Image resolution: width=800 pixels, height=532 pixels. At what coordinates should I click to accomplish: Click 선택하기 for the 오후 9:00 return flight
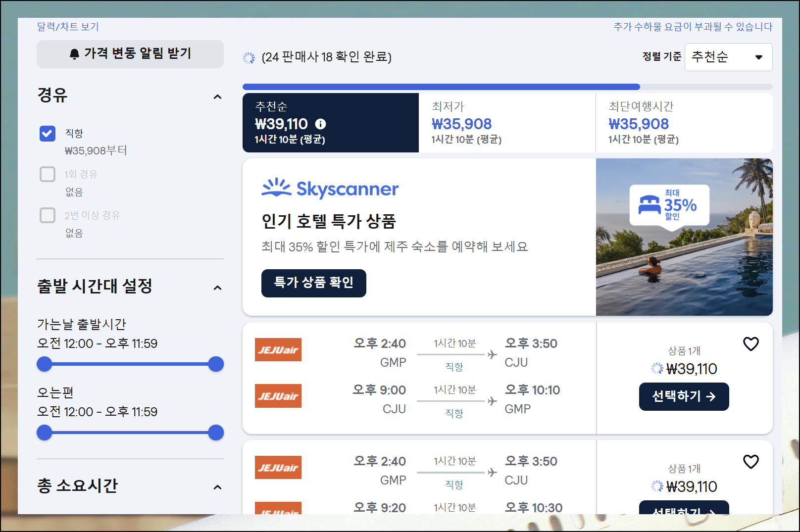[x=684, y=396]
